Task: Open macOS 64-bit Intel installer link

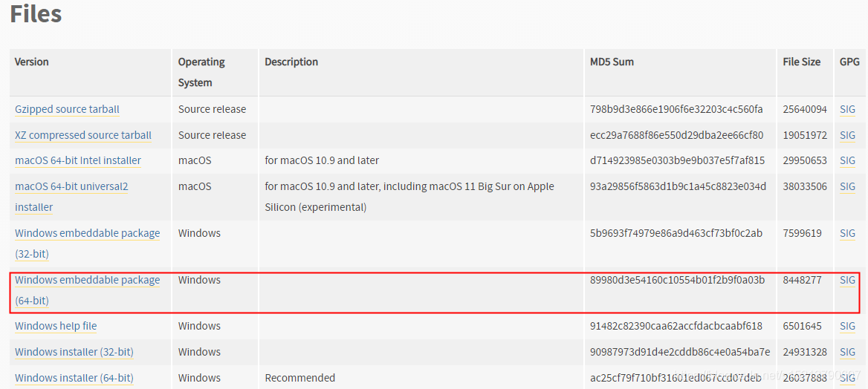Action: pyautogui.click(x=78, y=160)
